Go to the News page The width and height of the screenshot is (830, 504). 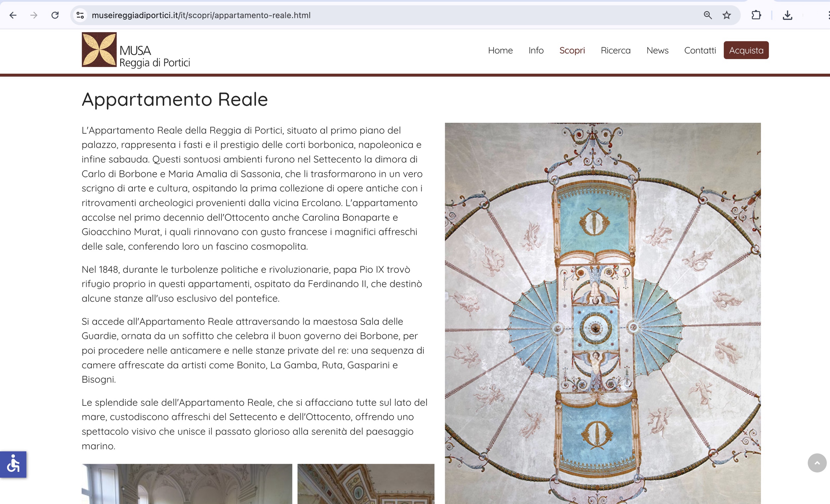tap(657, 50)
